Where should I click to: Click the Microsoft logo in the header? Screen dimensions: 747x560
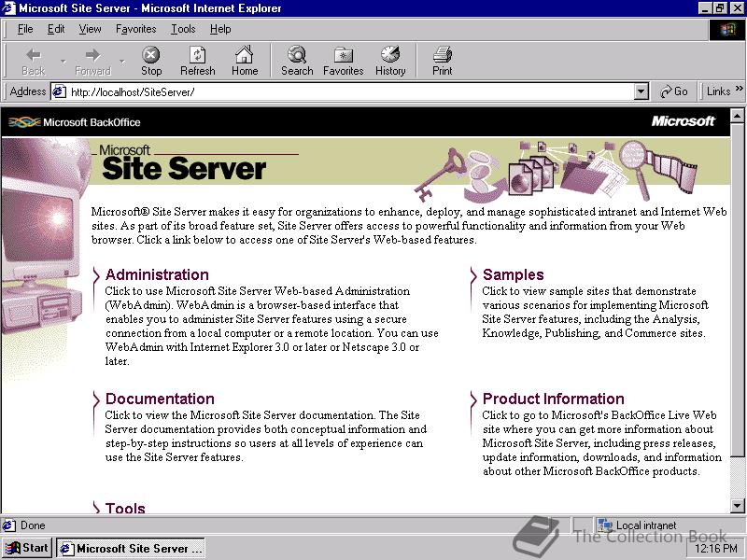click(684, 121)
